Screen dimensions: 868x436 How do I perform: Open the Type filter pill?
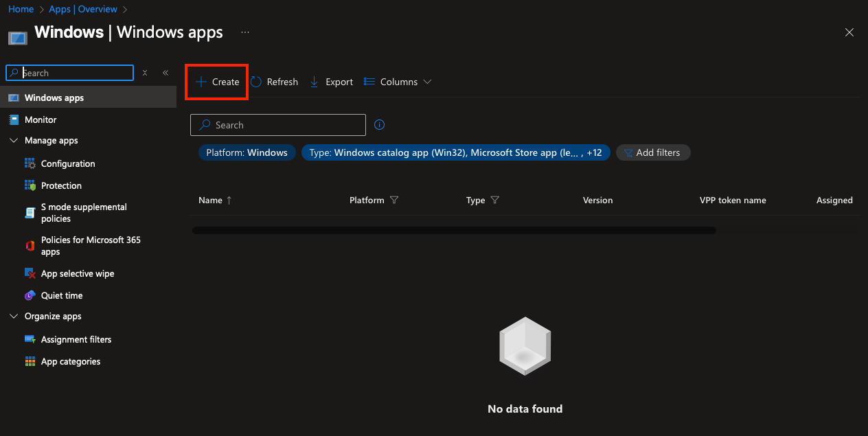coord(456,152)
